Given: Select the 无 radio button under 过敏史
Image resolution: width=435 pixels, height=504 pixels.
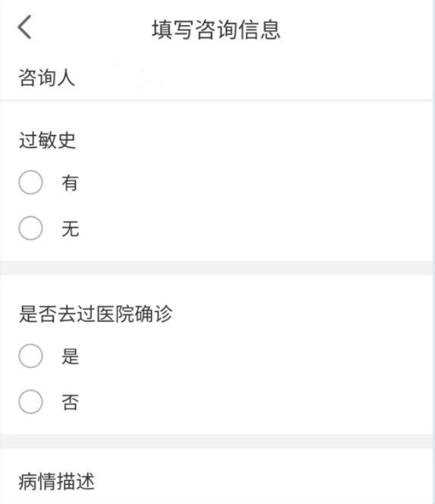Looking at the screenshot, I should 30,228.
